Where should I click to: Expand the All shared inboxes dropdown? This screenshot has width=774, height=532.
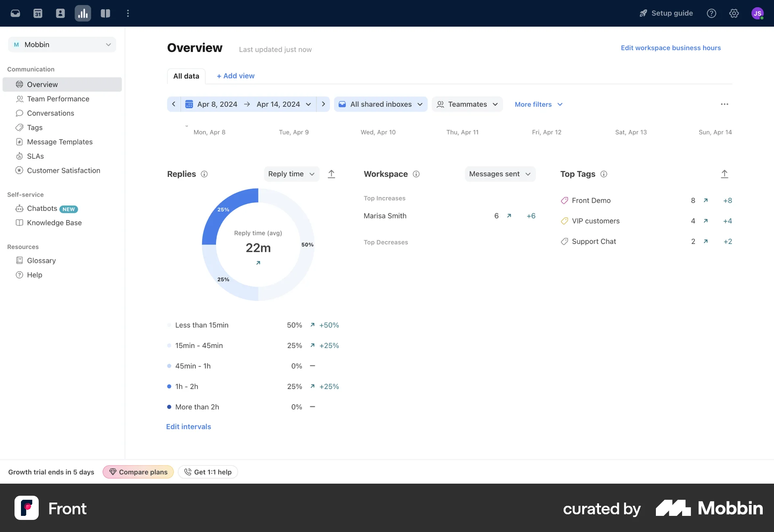click(381, 104)
